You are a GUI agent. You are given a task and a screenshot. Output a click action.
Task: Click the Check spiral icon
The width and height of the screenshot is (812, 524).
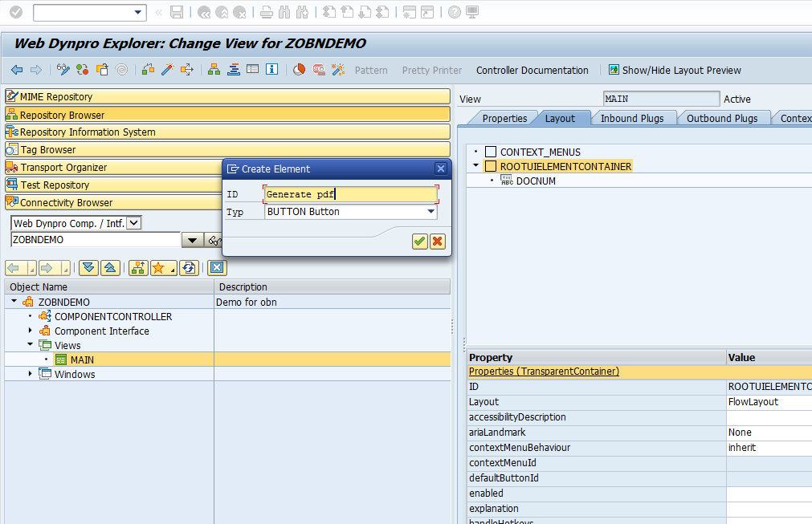(122, 70)
